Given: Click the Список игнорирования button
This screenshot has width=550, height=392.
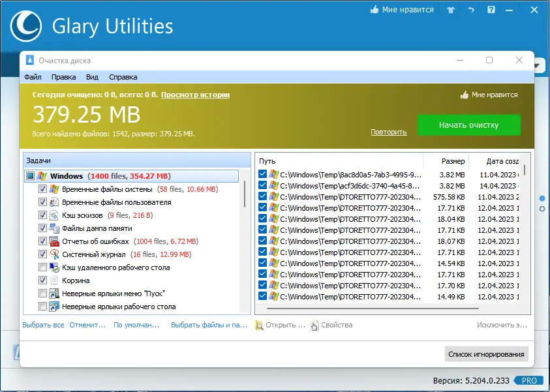Looking at the screenshot, I should [x=486, y=354].
